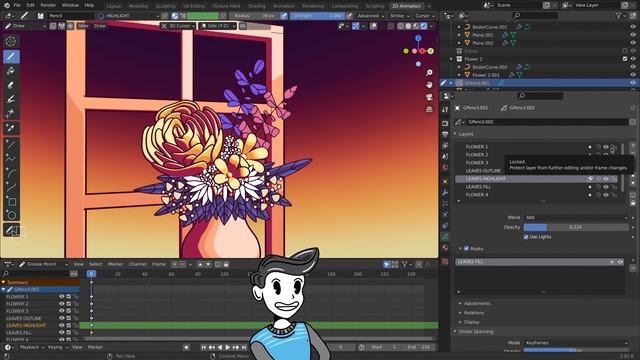Open the File menu
The image size is (640, 360).
pyautogui.click(x=17, y=5)
